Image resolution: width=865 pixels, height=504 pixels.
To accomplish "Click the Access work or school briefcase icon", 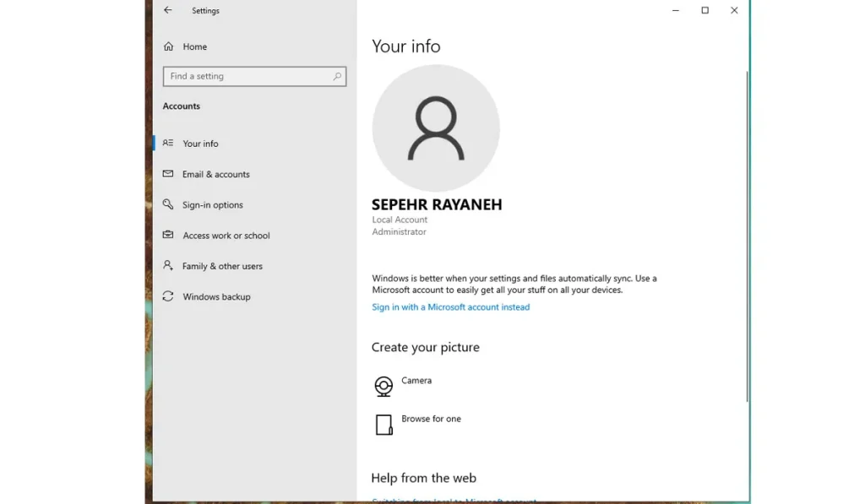I will coord(168,236).
